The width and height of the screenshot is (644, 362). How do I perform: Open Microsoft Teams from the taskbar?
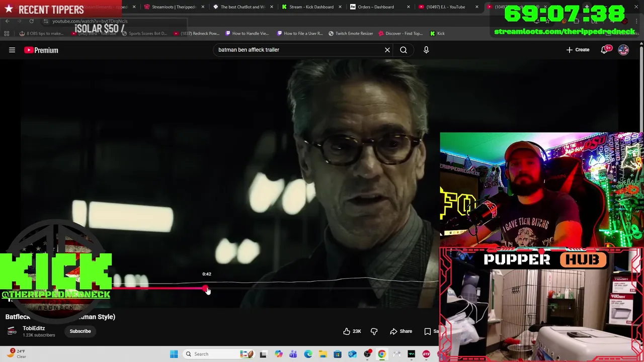coord(293,354)
